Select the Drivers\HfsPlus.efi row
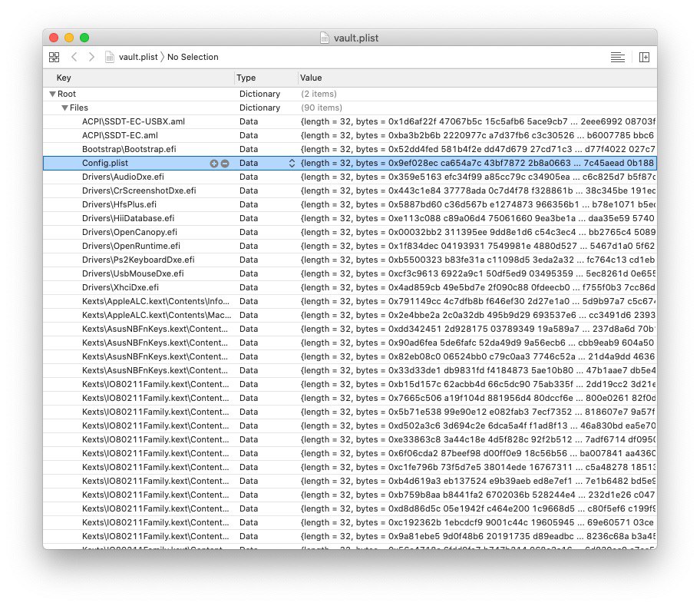This screenshot has width=700, height=606. (349, 204)
